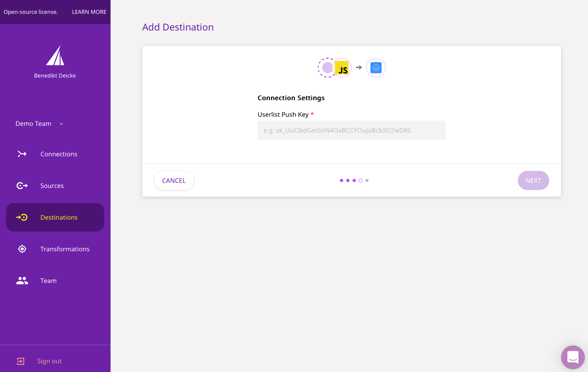Click the Sources key icon
The height and width of the screenshot is (372, 588).
tap(22, 186)
